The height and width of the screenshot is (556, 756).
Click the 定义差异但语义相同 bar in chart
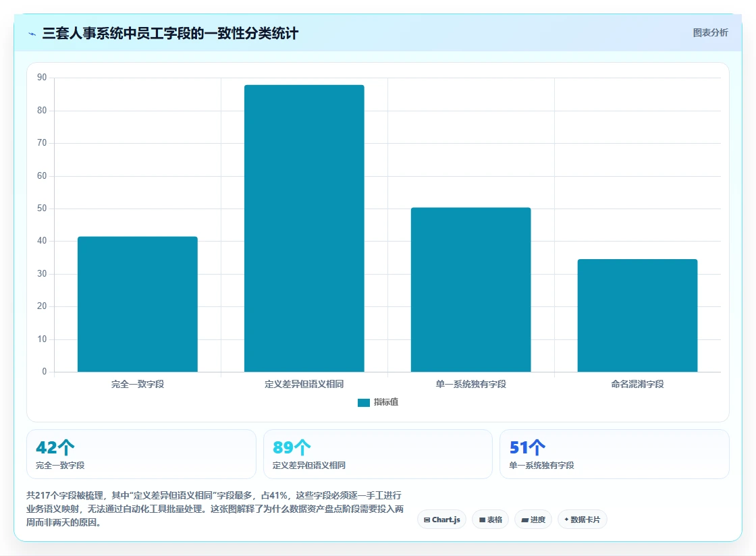pyautogui.click(x=304, y=228)
